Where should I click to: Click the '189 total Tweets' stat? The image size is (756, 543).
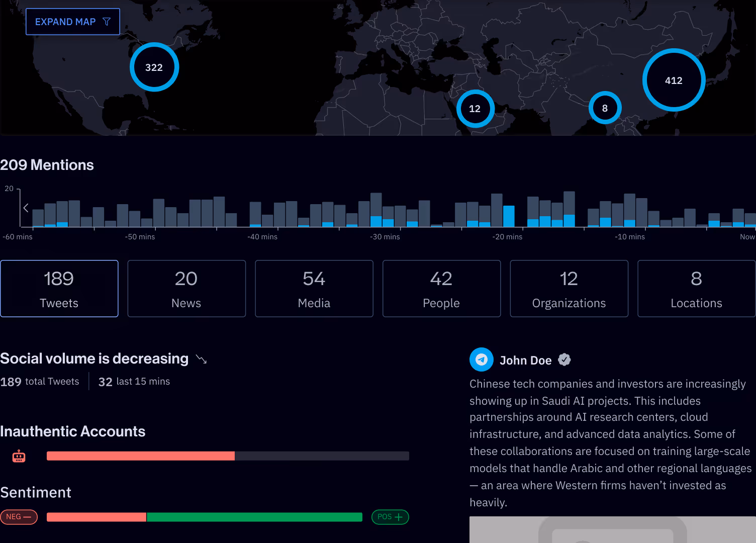(x=40, y=382)
